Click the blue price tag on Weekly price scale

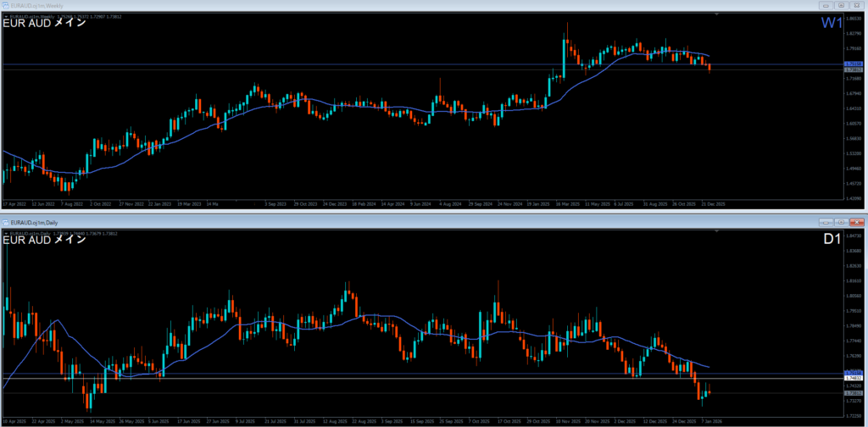coord(853,64)
